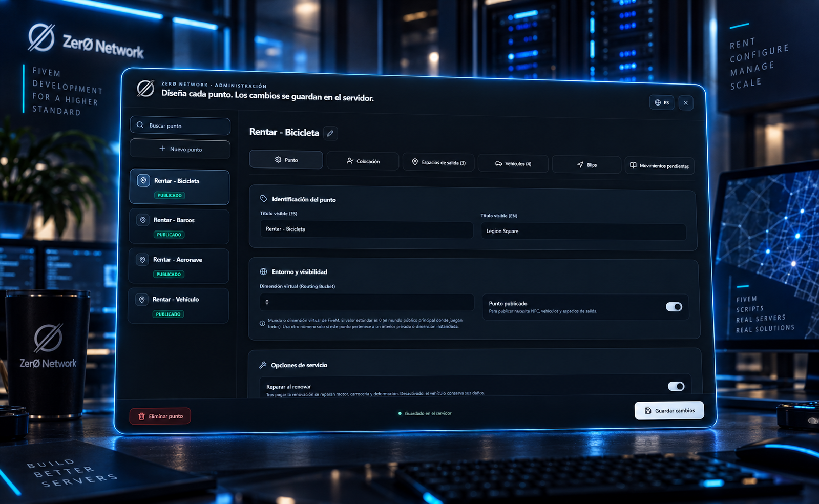
Task: Click the wrench icon beside Opciones de servicio
Action: point(263,365)
